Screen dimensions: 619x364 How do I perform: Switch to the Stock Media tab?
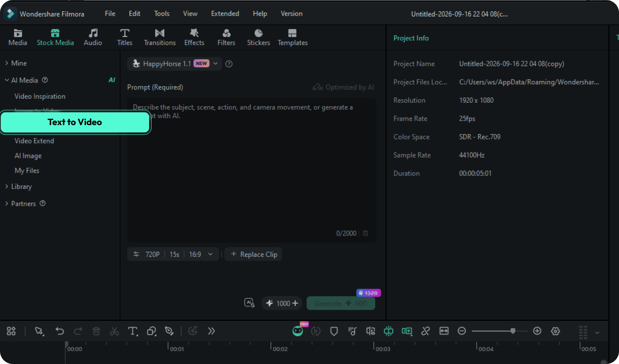pos(55,37)
